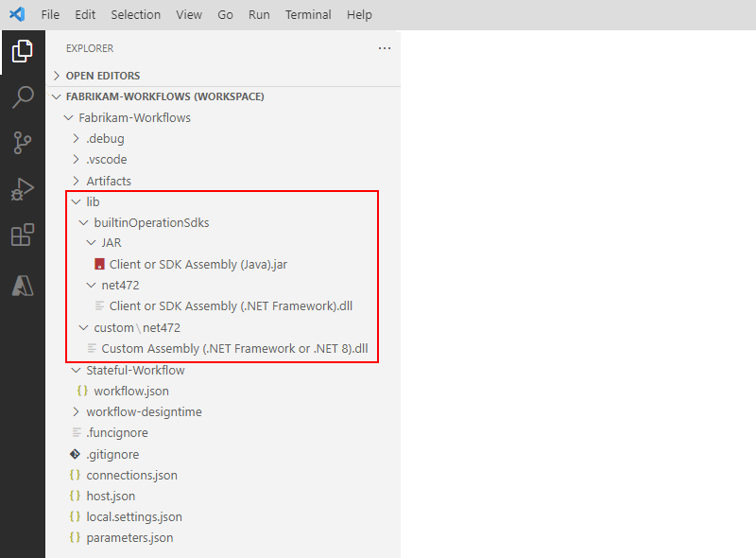Click the VS Code logo in the title bar
This screenshot has height=558, width=756.
pos(14,14)
